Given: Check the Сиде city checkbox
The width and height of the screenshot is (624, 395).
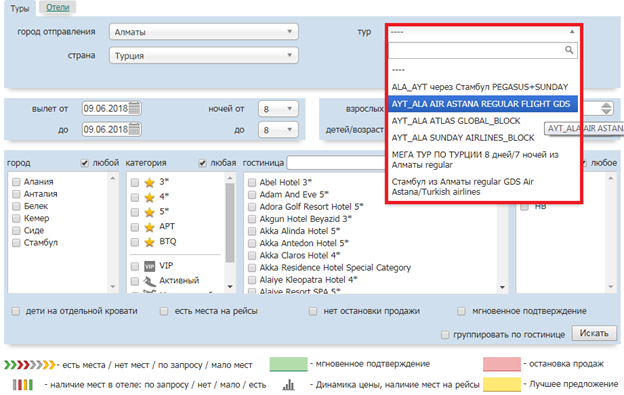Looking at the screenshot, I should (x=16, y=231).
